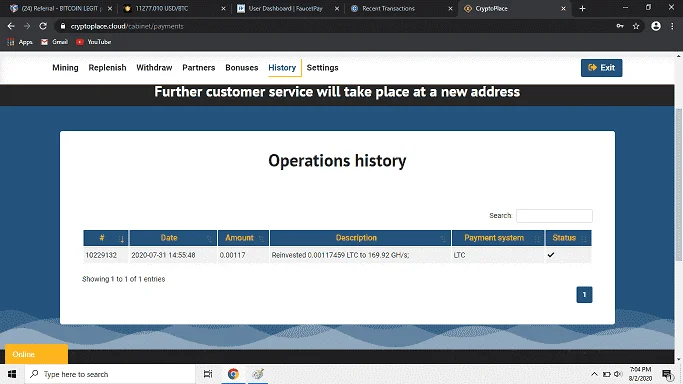683x384 pixels.
Task: Close the User Dashboard FaucetPay tab
Action: [337, 8]
